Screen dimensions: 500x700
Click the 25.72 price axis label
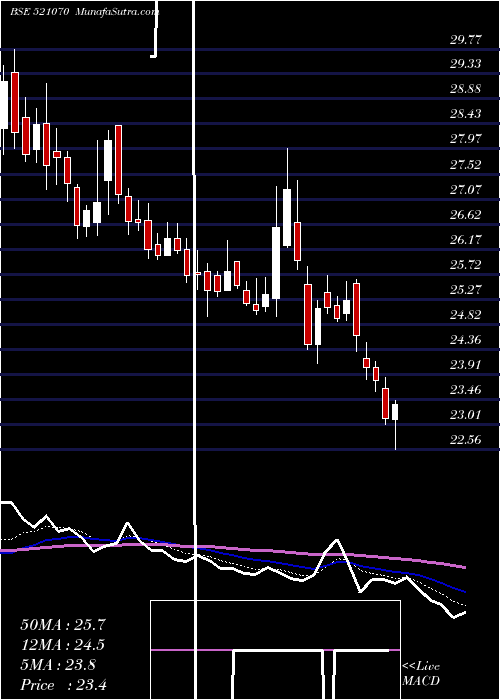pyautogui.click(x=466, y=266)
